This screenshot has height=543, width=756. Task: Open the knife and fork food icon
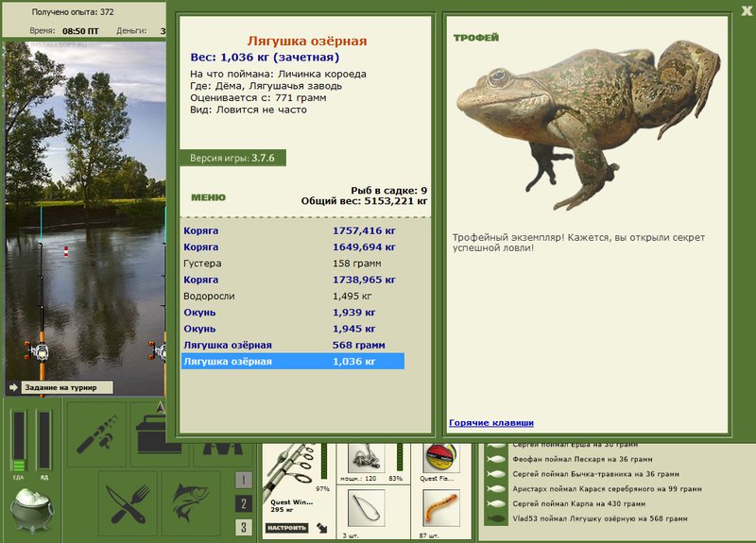(128, 503)
